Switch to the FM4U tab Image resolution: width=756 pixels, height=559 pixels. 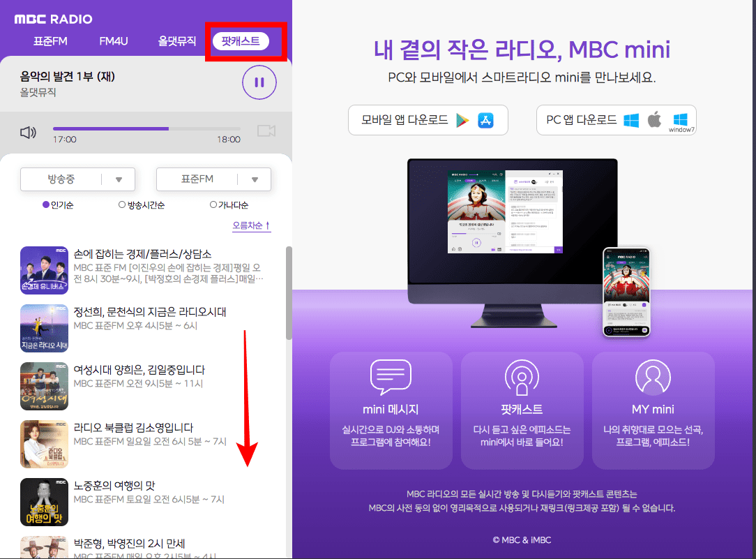pyautogui.click(x=113, y=41)
